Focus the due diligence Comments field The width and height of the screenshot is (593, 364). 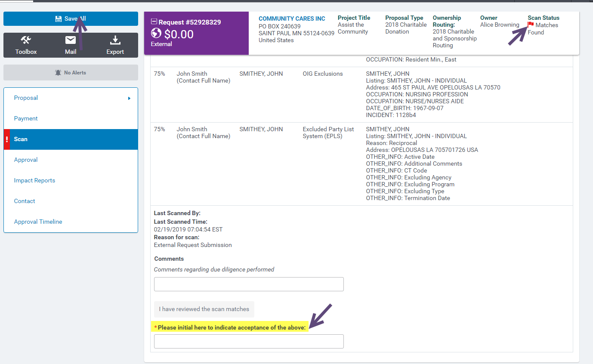(x=249, y=284)
